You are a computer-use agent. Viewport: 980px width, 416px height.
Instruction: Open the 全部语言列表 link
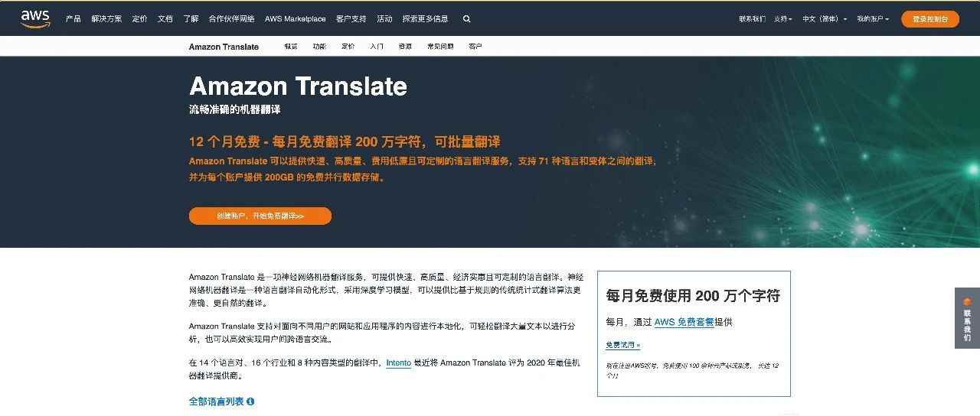coord(217,401)
